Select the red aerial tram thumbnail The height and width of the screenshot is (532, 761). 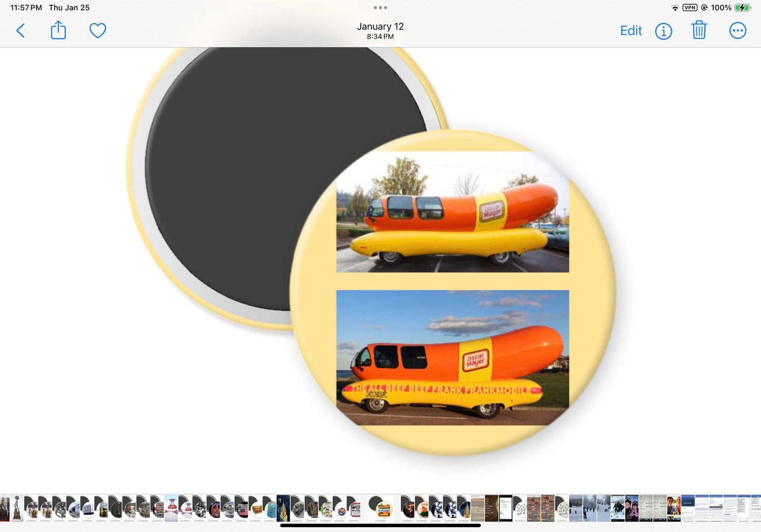pyautogui.click(x=171, y=508)
